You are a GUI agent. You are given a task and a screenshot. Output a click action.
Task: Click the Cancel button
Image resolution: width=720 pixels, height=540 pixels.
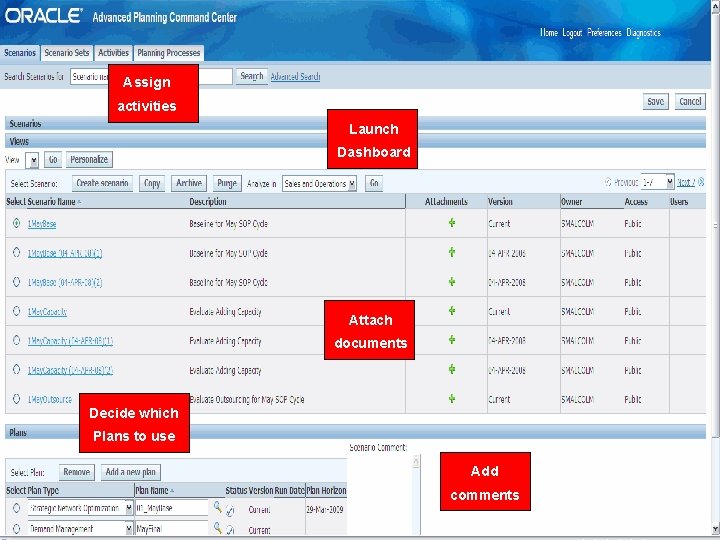tap(690, 101)
